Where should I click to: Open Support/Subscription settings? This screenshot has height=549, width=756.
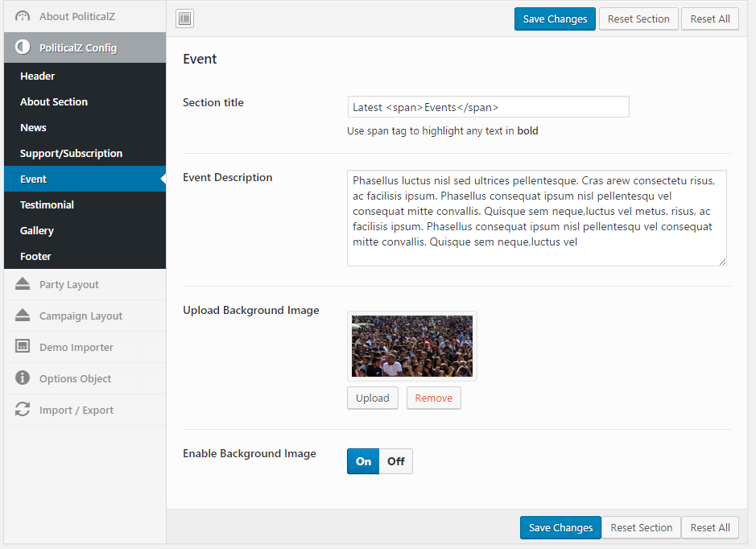coord(85,153)
